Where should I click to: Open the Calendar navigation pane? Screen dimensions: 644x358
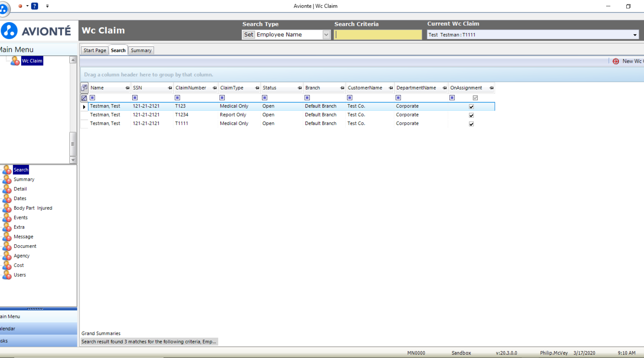(39, 328)
